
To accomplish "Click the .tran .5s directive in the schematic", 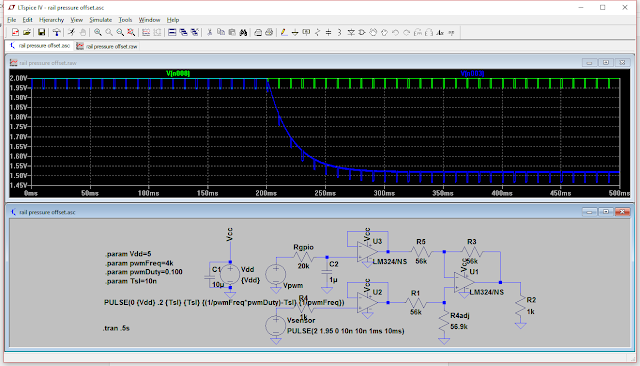I will click(x=116, y=328).
